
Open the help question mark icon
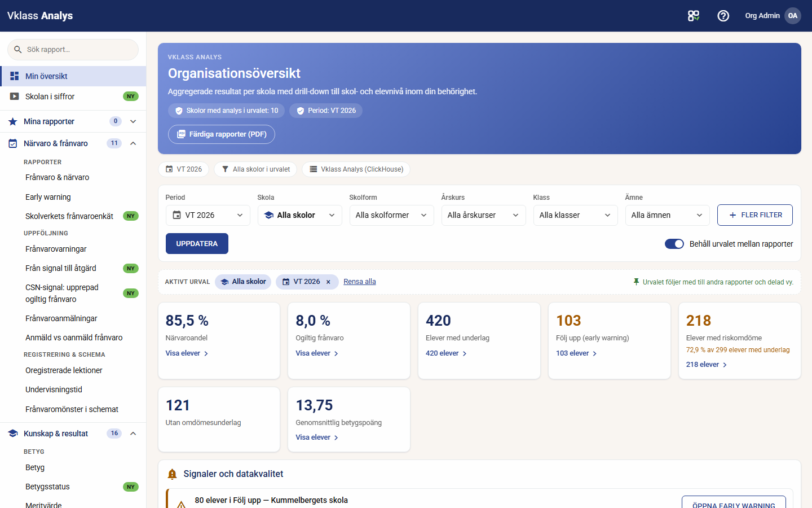pos(723,16)
